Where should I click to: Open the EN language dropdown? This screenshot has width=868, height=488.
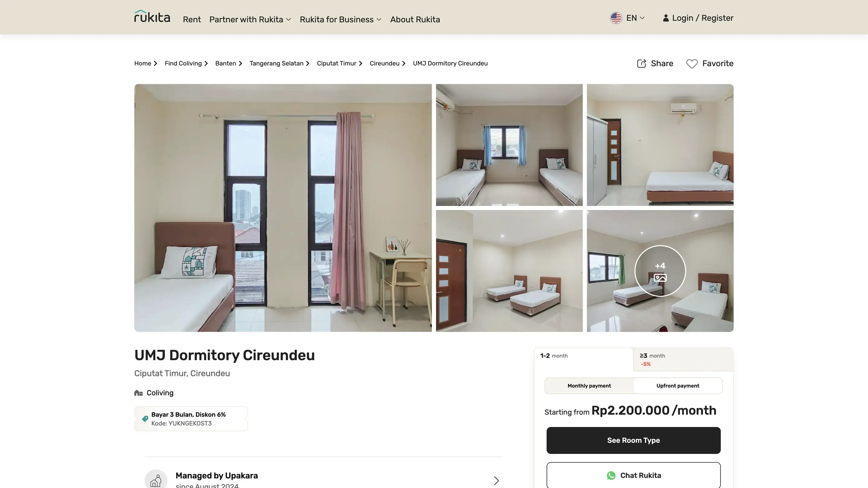(627, 18)
